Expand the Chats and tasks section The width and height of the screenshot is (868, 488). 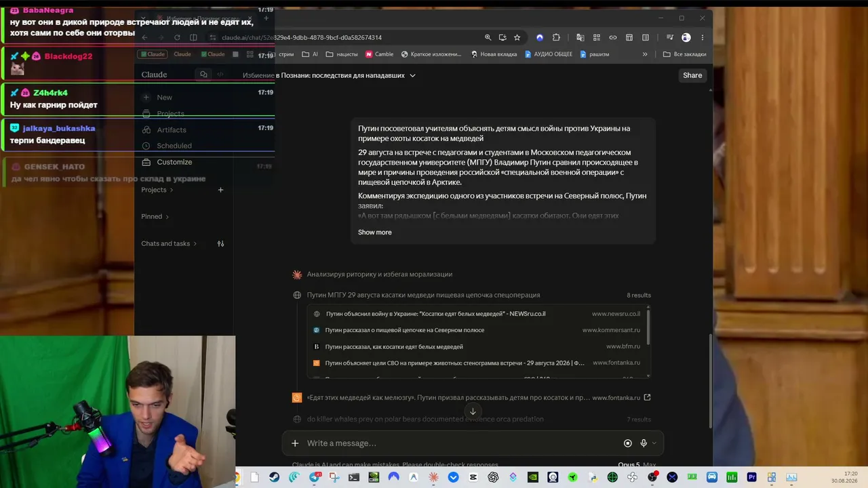[169, 244]
